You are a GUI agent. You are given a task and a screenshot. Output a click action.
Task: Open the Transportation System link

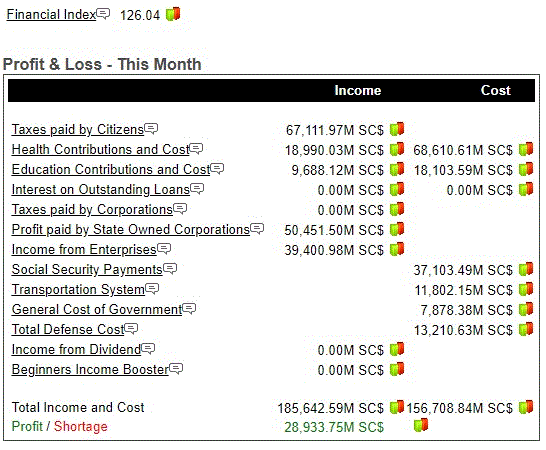[x=78, y=289]
